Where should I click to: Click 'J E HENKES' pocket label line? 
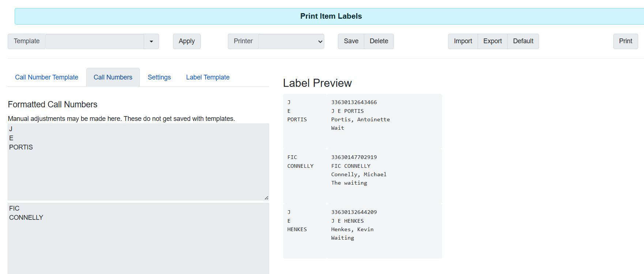(x=347, y=221)
